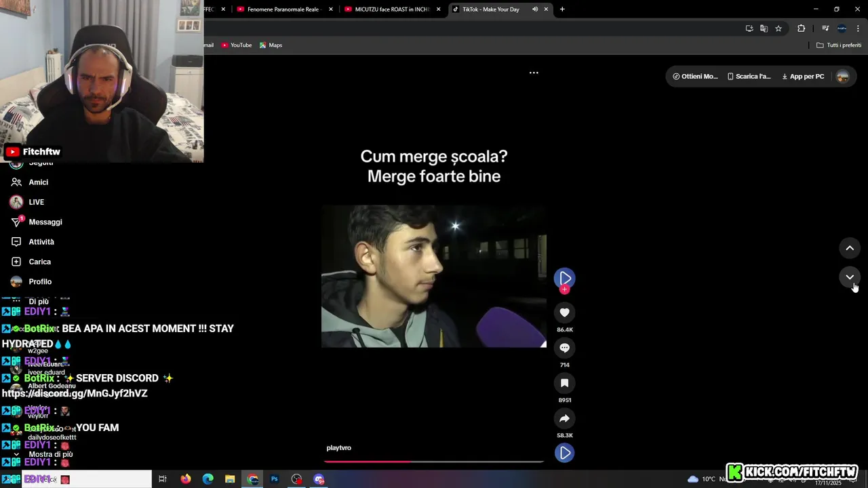Open the browser extensions puzzle icon
868x488 pixels.
point(802,28)
